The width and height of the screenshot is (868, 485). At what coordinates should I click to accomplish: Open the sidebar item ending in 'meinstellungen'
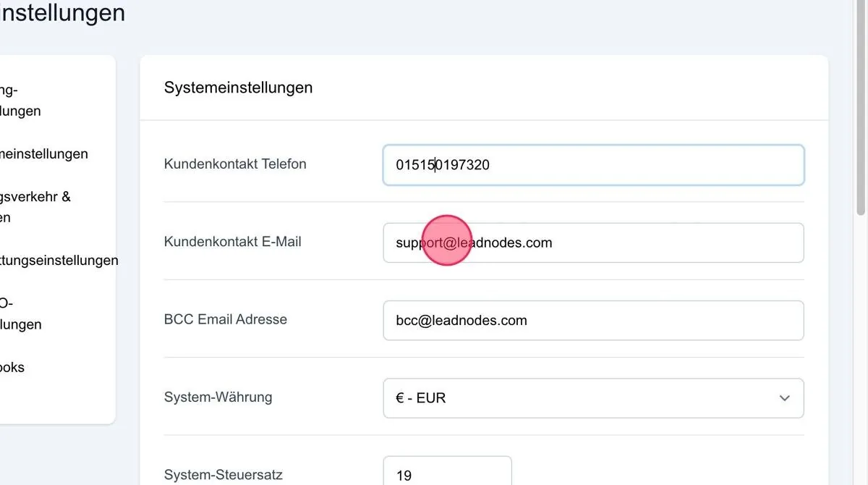44,153
